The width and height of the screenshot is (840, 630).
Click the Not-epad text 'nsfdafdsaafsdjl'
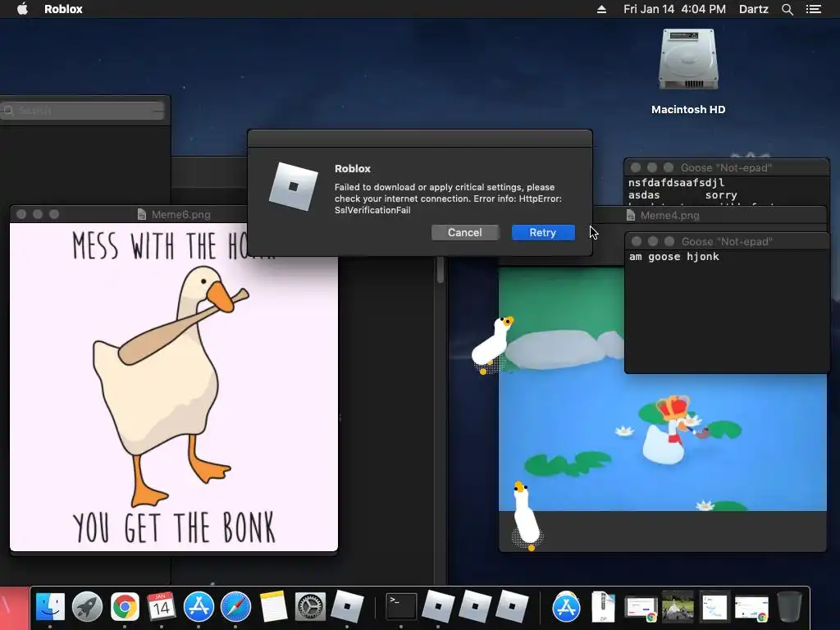point(676,183)
